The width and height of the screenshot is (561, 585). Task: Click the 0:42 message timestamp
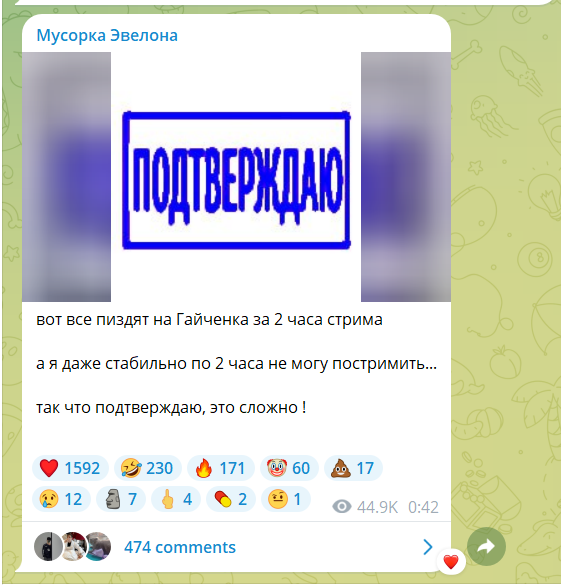423,507
